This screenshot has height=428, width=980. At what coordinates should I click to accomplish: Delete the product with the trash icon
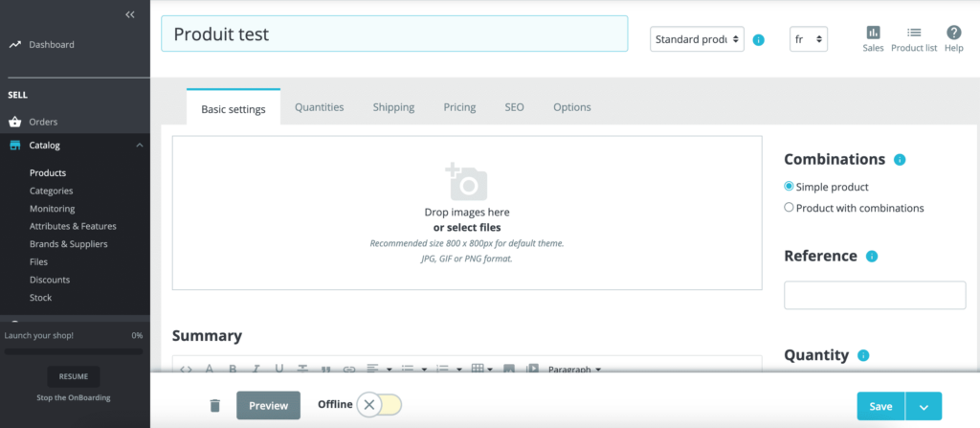click(214, 405)
